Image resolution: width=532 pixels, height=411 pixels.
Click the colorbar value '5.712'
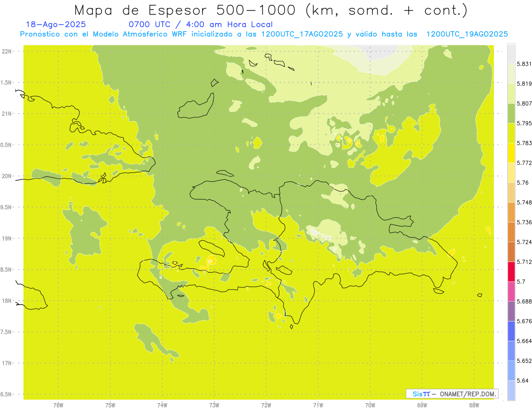pyautogui.click(x=524, y=262)
